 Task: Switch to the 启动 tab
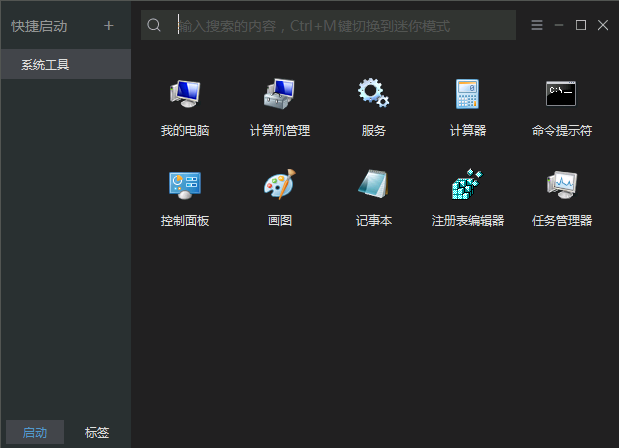(35, 432)
